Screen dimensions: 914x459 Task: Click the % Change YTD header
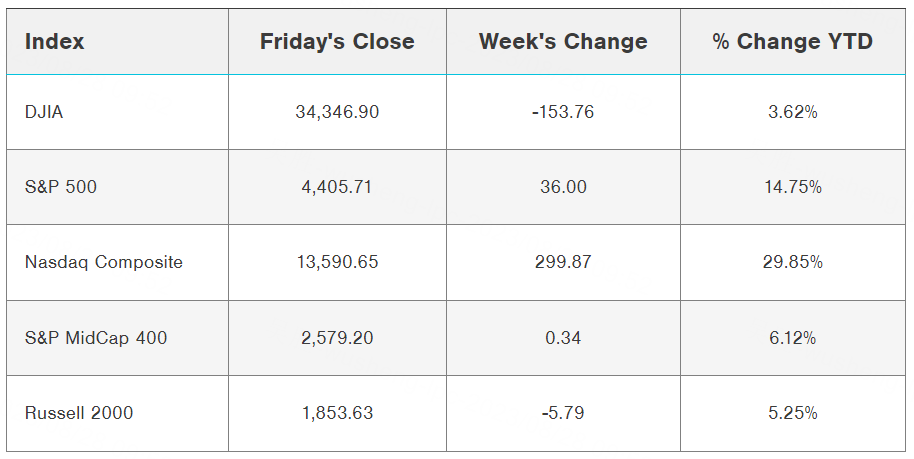[x=793, y=42]
